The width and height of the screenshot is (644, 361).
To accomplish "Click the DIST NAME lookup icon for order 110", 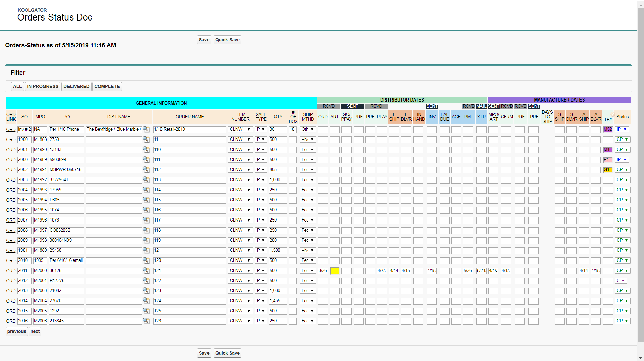I will (x=146, y=149).
